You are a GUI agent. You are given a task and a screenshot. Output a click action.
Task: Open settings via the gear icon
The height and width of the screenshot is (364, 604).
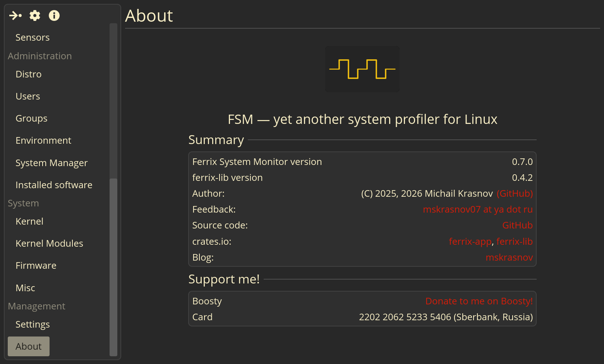[35, 15]
